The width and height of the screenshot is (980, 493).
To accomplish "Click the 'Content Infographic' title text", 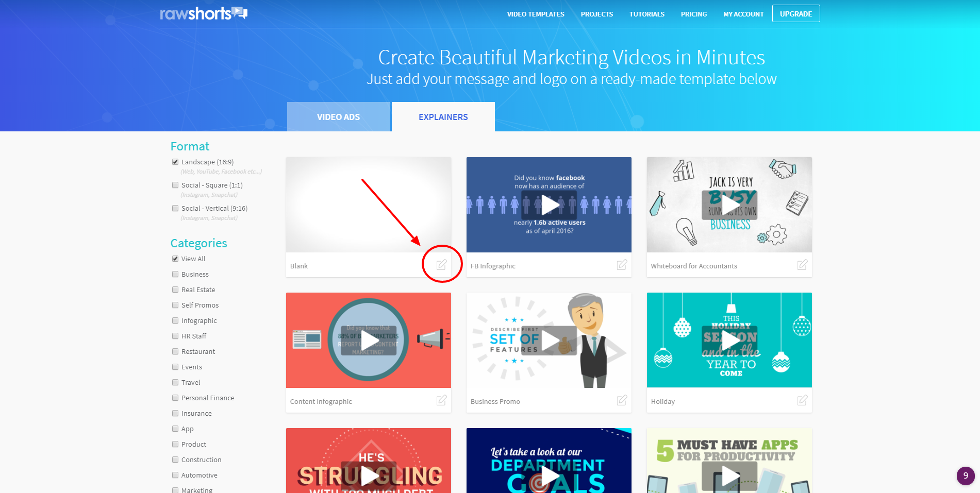I will click(x=321, y=401).
